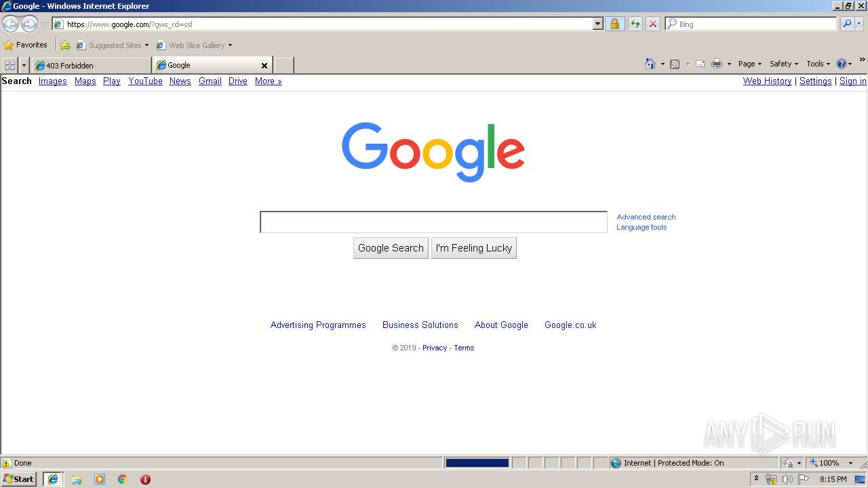Open the Drive link

pyautogui.click(x=237, y=81)
